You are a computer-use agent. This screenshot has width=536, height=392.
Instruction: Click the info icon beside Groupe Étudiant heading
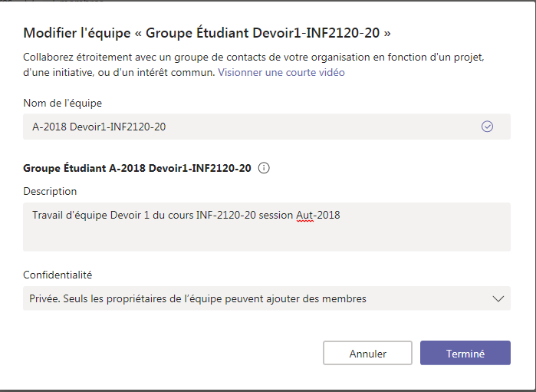[264, 168]
